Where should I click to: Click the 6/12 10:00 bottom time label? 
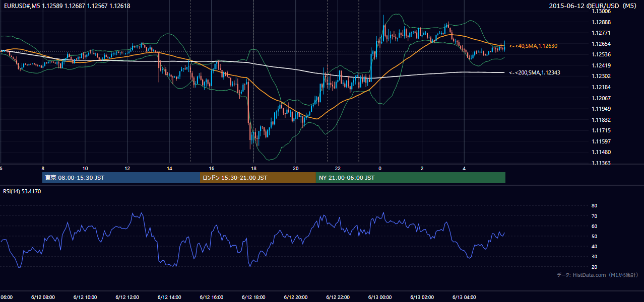pos(85,297)
